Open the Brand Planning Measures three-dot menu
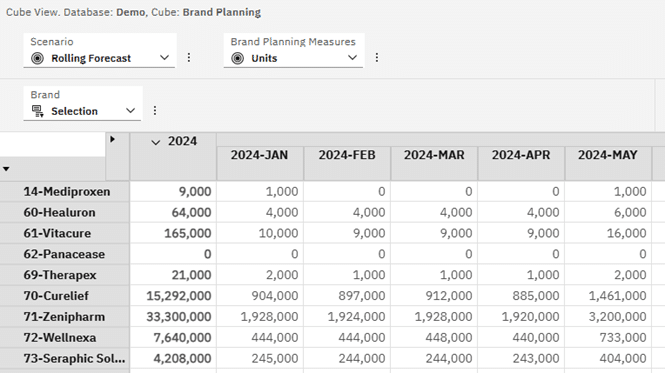665x373 pixels. pyautogui.click(x=377, y=58)
